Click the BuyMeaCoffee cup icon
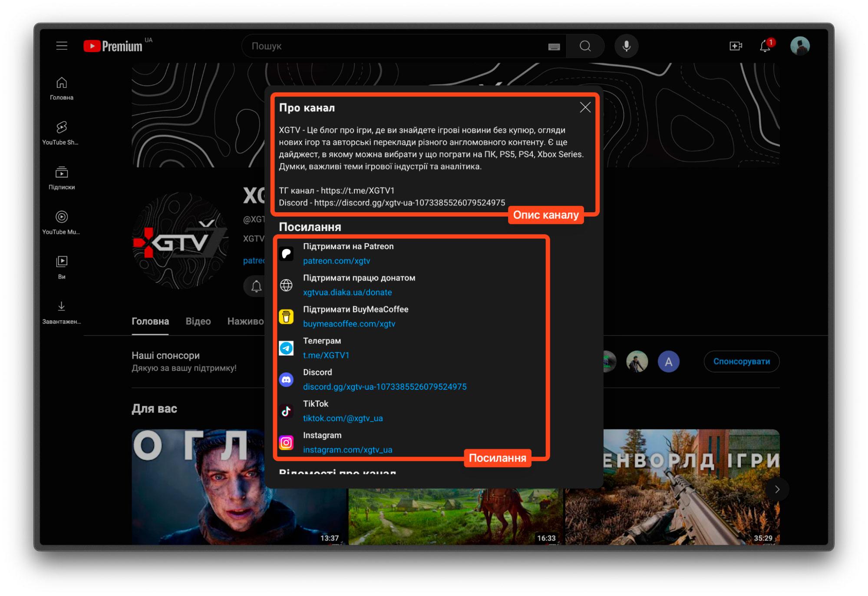 click(286, 316)
